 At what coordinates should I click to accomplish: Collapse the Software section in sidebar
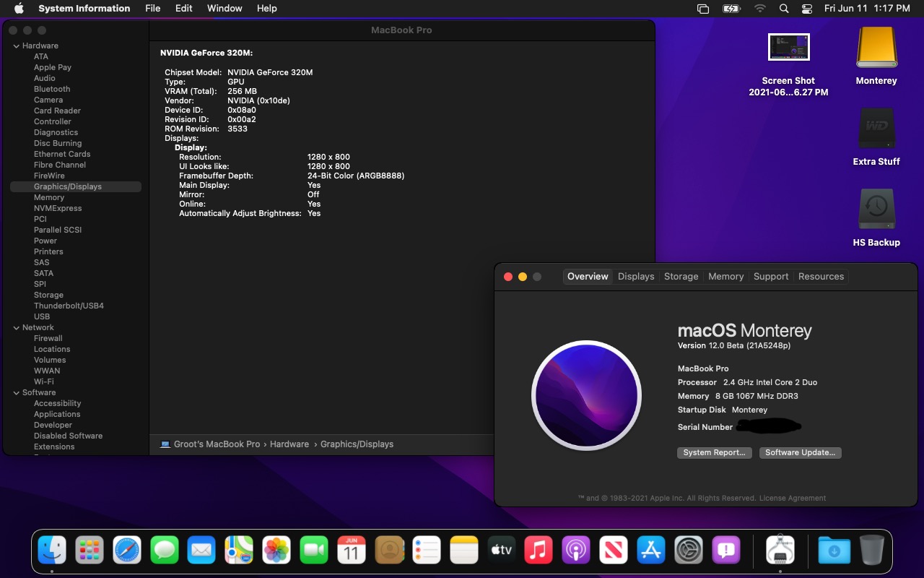(x=16, y=392)
